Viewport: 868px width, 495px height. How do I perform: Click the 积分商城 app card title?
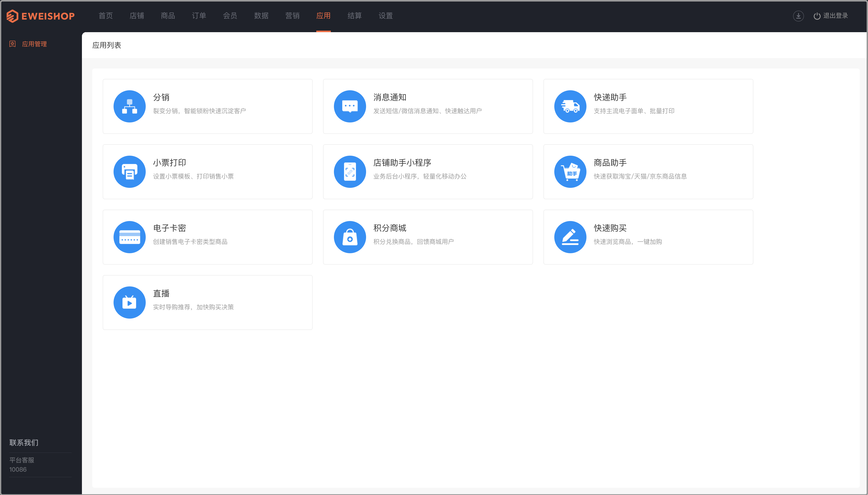[x=390, y=228]
